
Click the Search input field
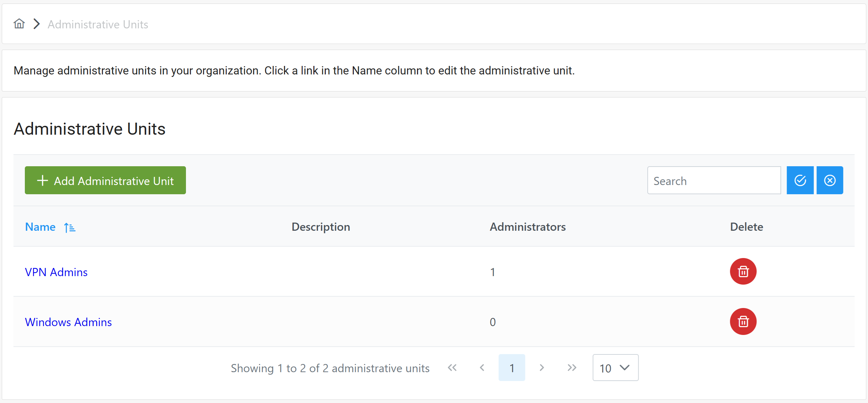(714, 181)
